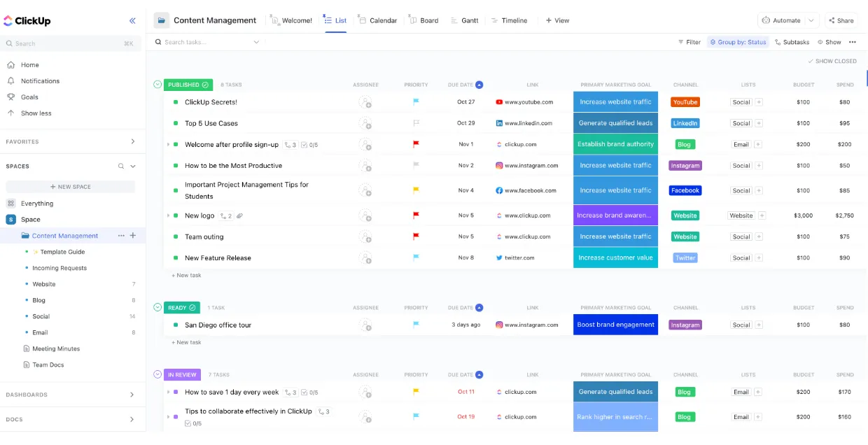Screen dimensions: 868x445
Task: Switch to the Calendar view
Action: 377,20
